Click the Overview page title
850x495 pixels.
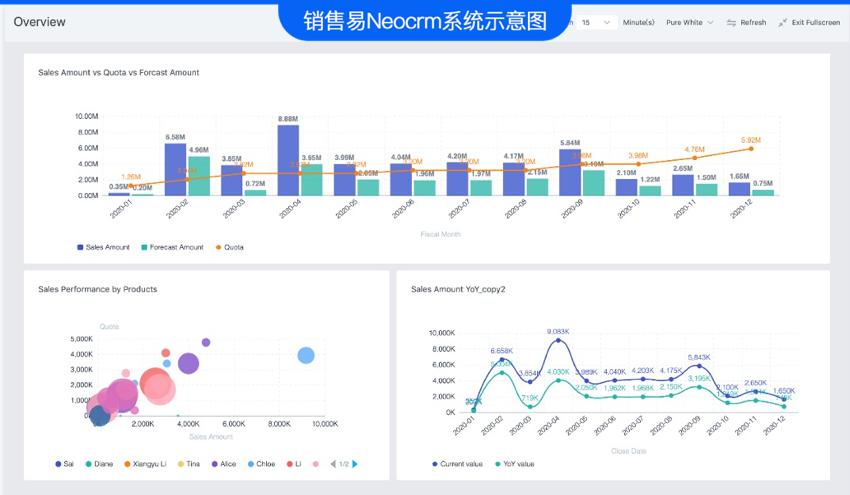coord(39,22)
